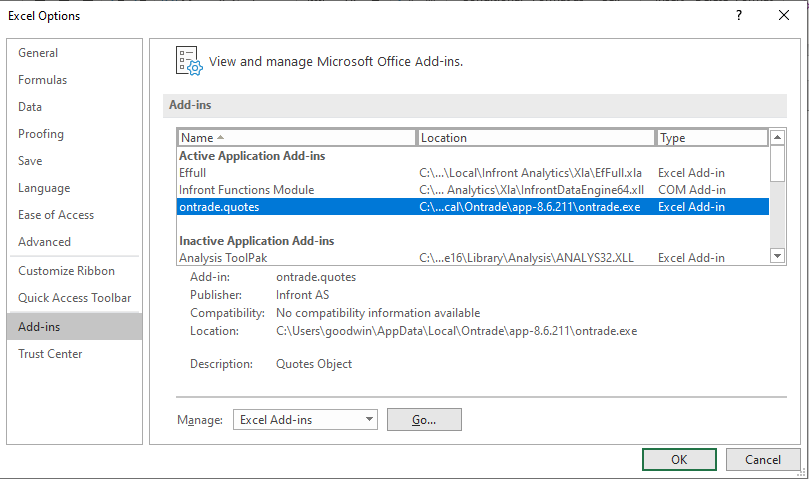This screenshot has width=809, height=479.
Task: Go to the Proofing options
Action: click(x=41, y=134)
